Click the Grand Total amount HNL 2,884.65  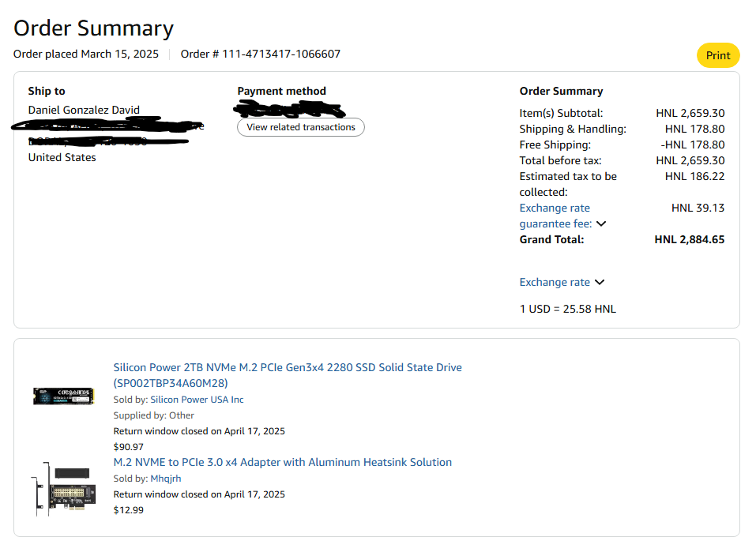tap(689, 239)
